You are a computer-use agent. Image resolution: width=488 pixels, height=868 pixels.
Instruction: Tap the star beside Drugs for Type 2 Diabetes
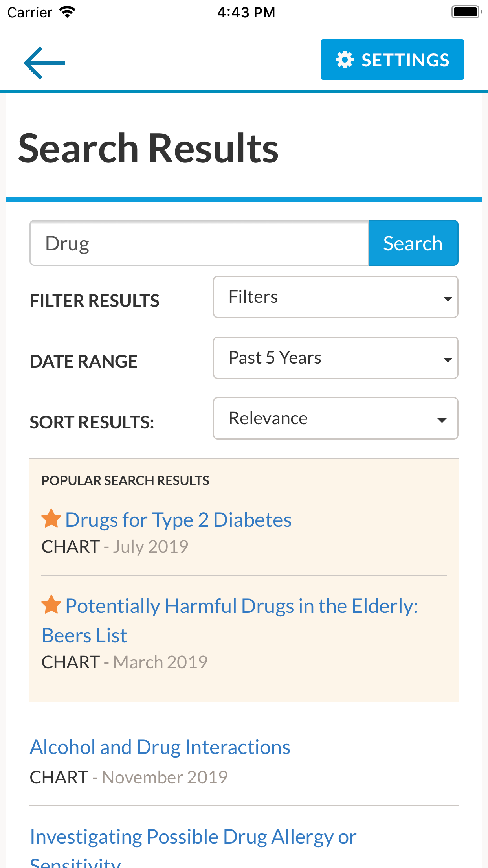pos(51,519)
